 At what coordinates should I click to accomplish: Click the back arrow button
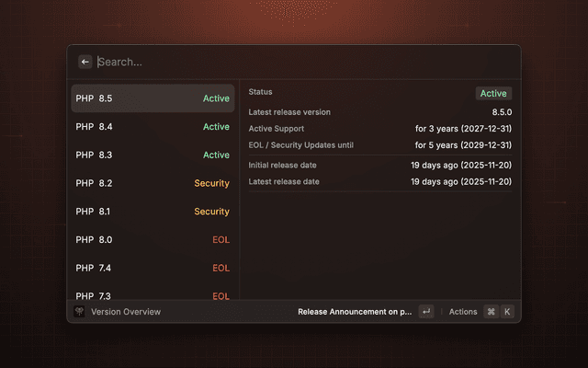[x=85, y=62]
